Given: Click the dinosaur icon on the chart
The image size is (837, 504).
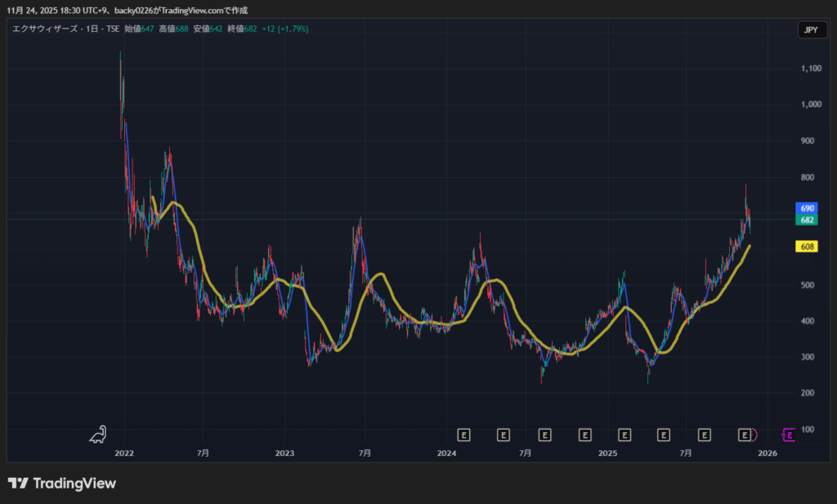Looking at the screenshot, I should tap(98, 435).
